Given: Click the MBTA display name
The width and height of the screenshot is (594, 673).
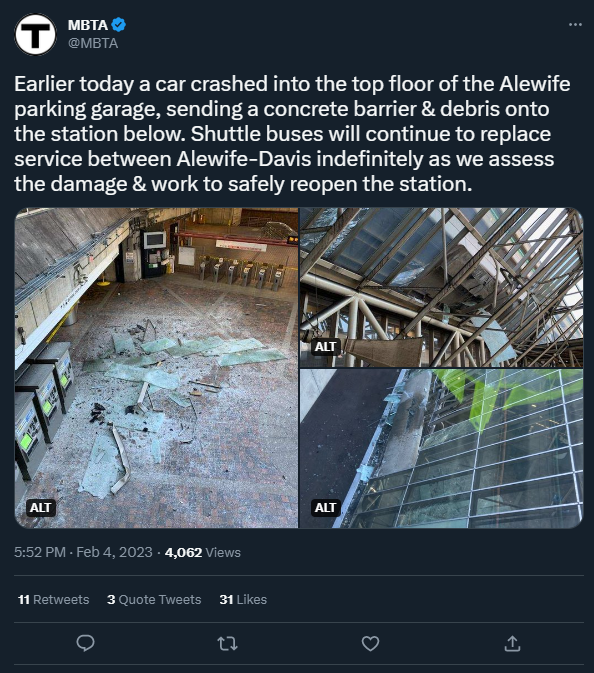Looking at the screenshot, I should (x=88, y=25).
